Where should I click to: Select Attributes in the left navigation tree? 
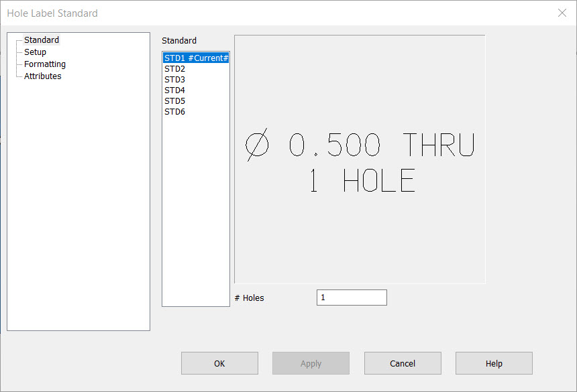tap(42, 76)
